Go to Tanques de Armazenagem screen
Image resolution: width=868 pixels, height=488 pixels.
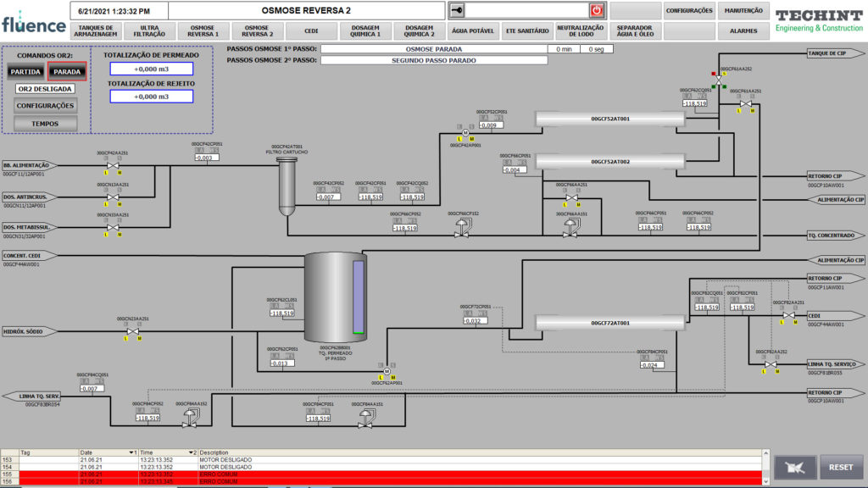[x=96, y=31]
